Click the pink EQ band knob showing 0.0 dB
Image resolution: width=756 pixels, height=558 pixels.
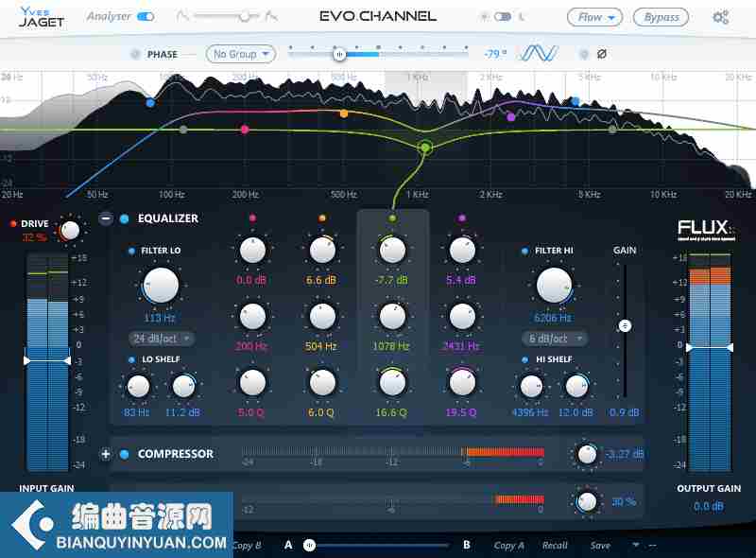252,251
